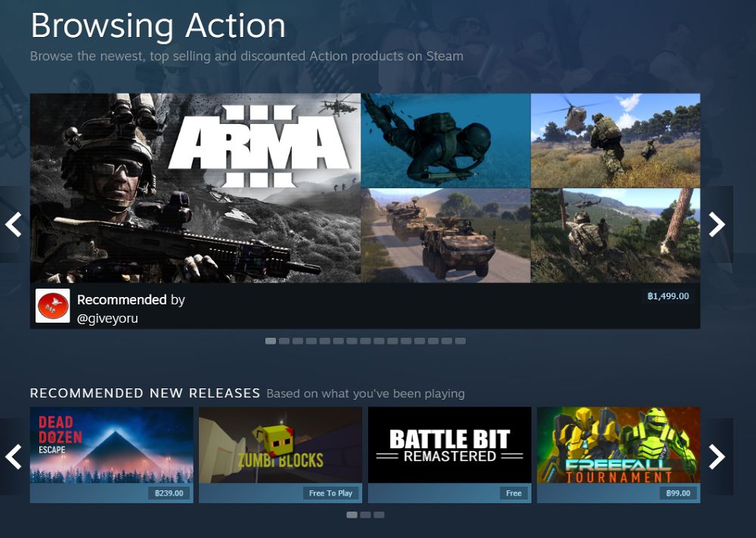The image size is (756, 538).
Task: Go to previous featured Action game
Action: (13, 224)
